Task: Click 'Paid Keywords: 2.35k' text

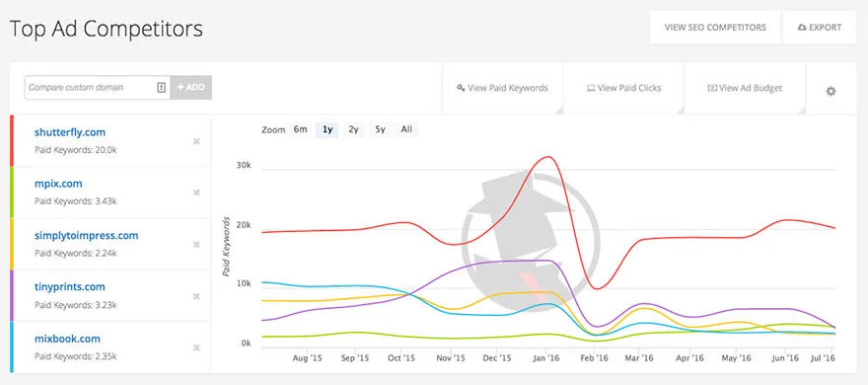Action: 76,356
